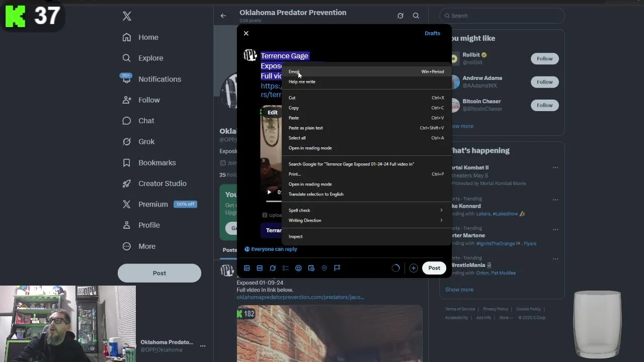Choose Print... in the context menu
The height and width of the screenshot is (362, 644).
click(366, 174)
